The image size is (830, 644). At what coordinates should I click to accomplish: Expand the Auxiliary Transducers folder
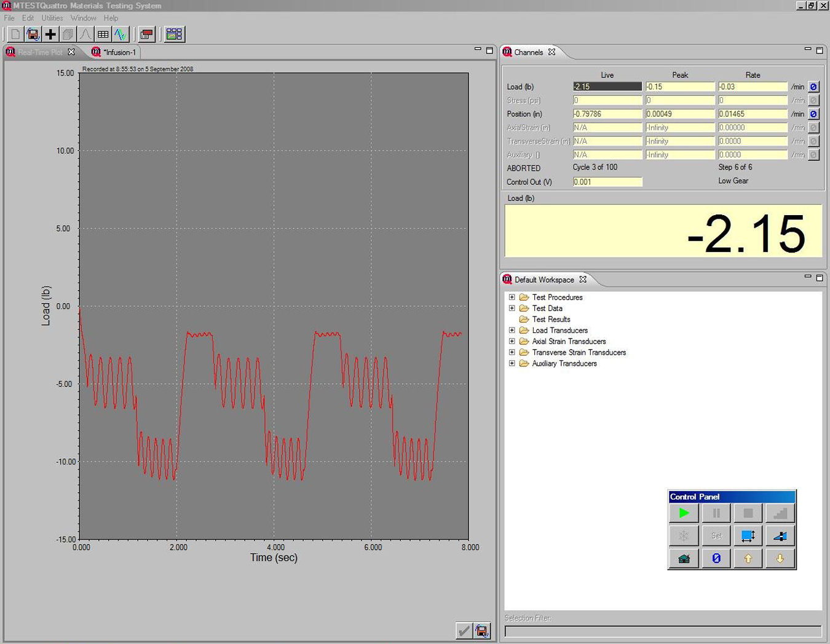(x=512, y=364)
